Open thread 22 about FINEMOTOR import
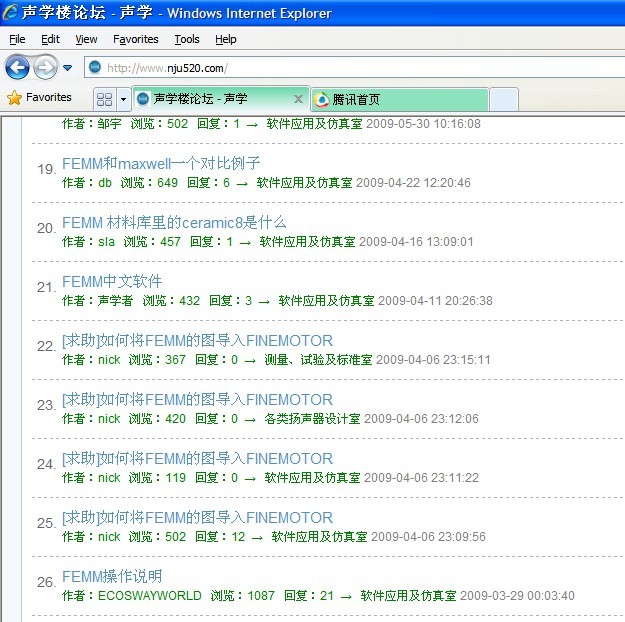Viewport: 625px width, 622px height. click(x=197, y=340)
